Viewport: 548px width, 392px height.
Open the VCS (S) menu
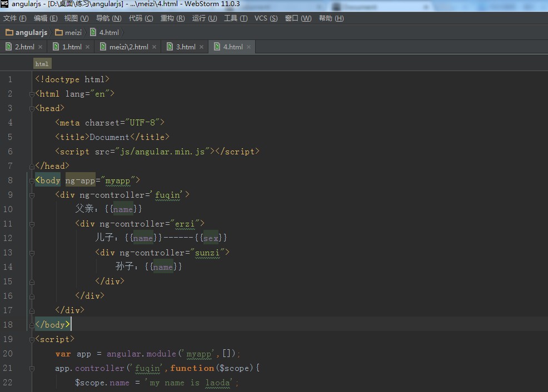[x=266, y=18]
